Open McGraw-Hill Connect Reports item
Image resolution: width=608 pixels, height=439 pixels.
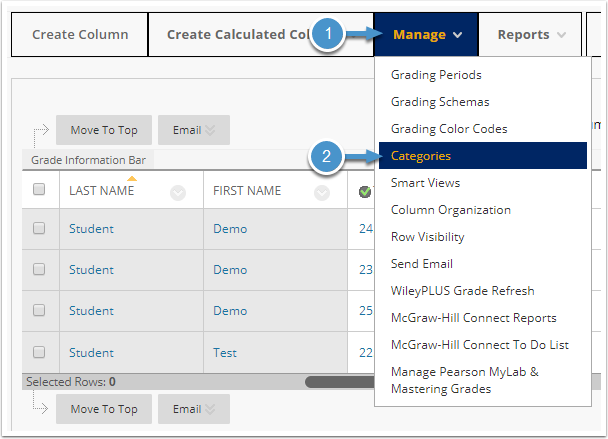[x=473, y=318]
